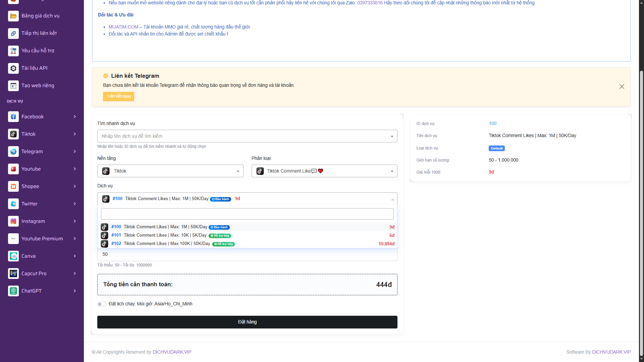Open the Nền tảng Tiktok dropdown
The width and height of the screenshot is (644, 362).
coord(170,171)
